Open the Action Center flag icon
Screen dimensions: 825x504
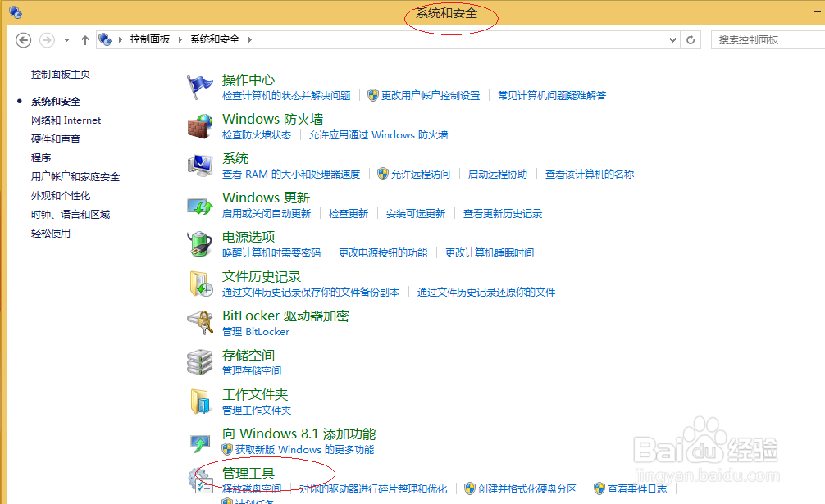(x=200, y=87)
